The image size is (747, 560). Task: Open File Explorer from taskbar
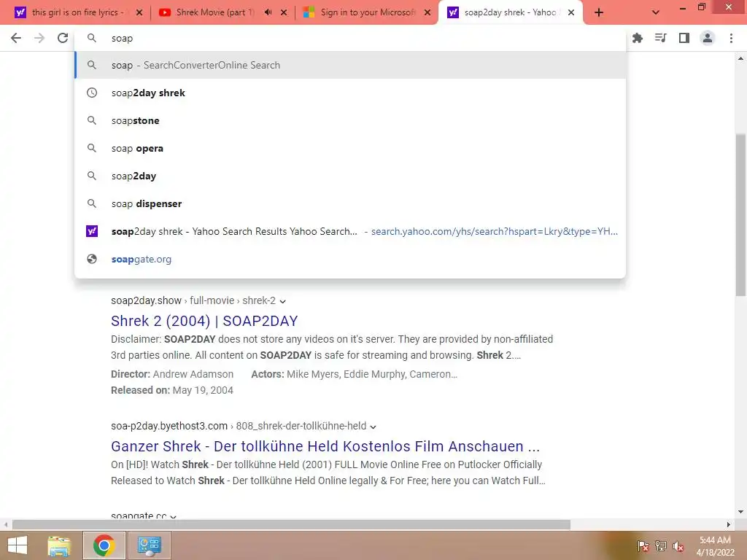(59, 545)
